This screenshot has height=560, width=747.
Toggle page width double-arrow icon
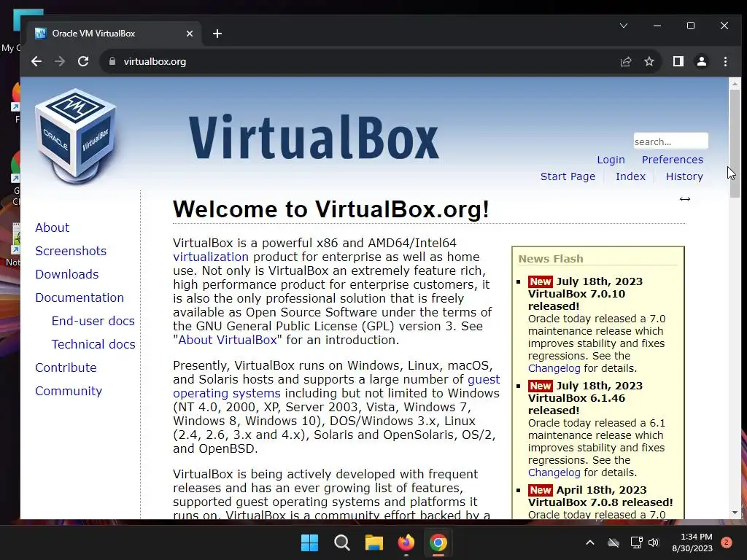point(684,199)
